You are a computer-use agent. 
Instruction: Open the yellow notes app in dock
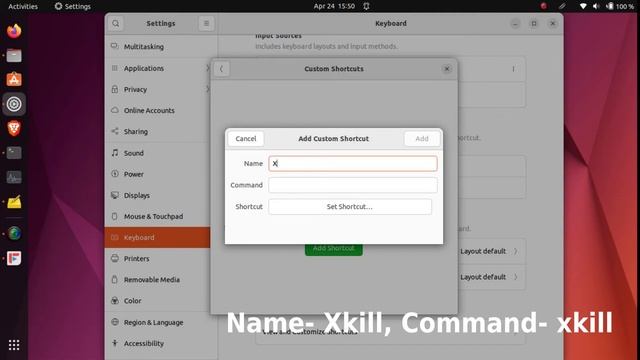[x=14, y=202]
